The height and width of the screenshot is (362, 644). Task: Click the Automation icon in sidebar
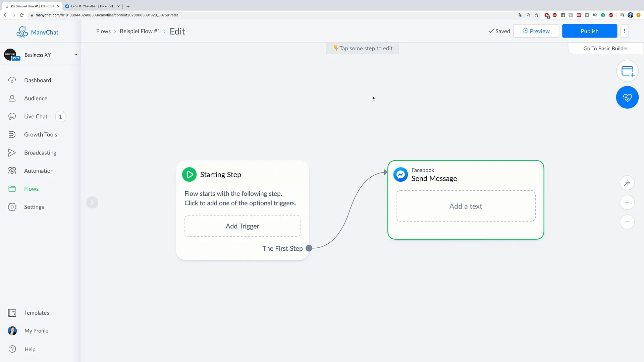pos(12,170)
